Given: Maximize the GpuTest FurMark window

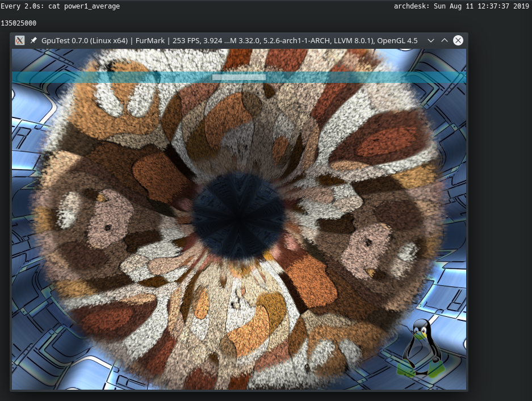Looking at the screenshot, I should point(445,40).
